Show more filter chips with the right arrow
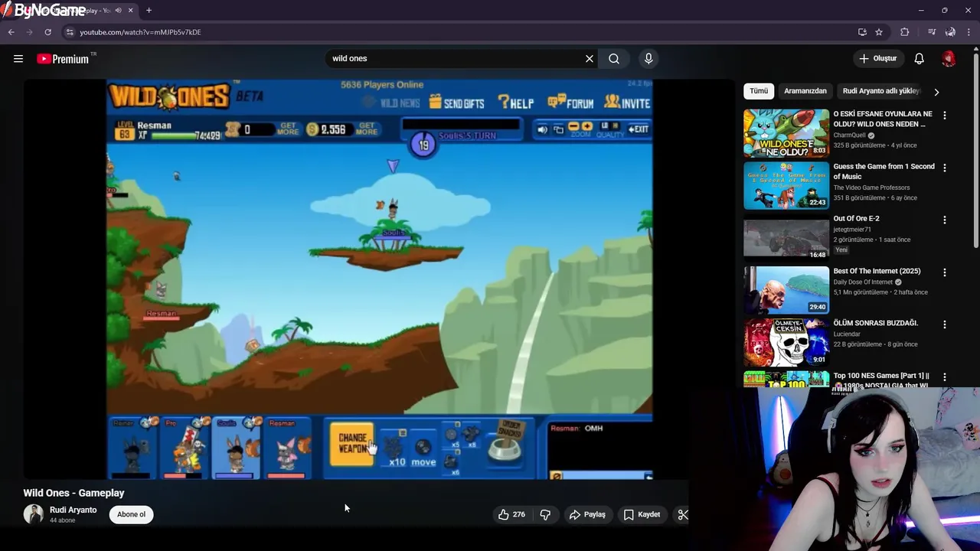This screenshot has height=551, width=980. tap(936, 92)
